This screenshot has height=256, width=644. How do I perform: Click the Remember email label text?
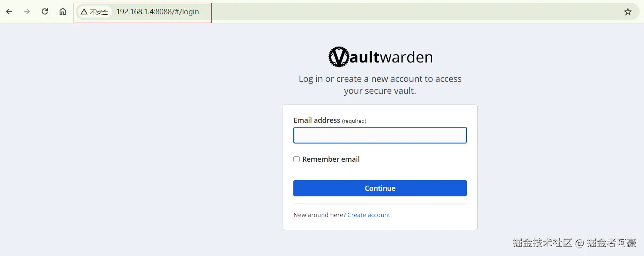(331, 159)
